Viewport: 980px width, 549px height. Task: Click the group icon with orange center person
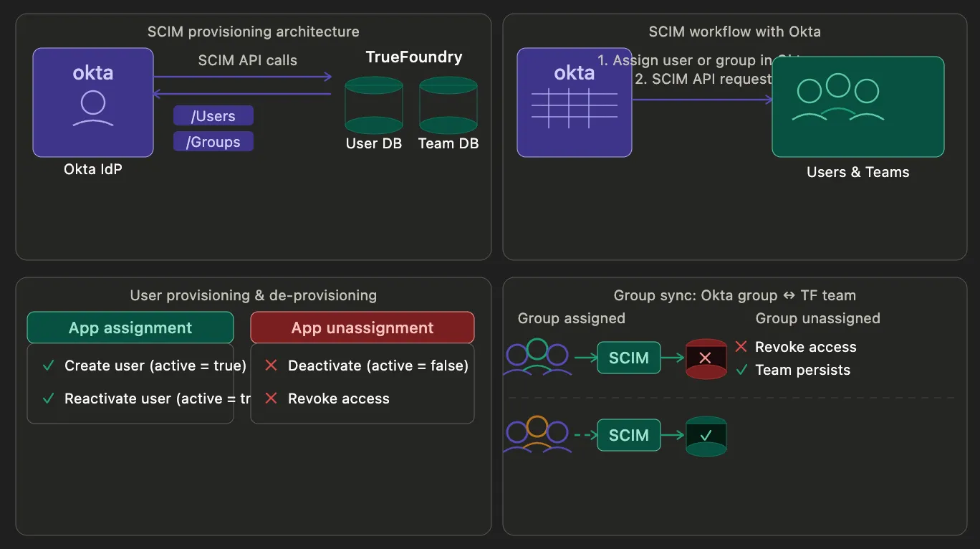click(x=537, y=434)
